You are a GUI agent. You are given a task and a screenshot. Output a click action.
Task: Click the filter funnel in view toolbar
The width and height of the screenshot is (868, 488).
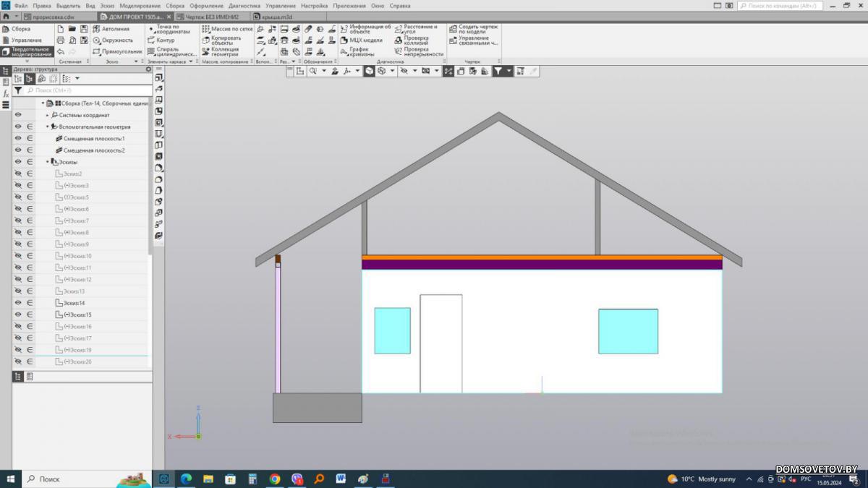coord(498,71)
